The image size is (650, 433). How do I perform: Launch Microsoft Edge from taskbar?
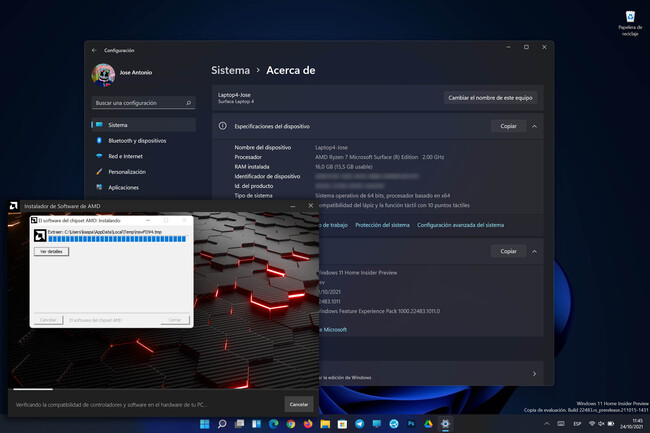[x=274, y=424]
